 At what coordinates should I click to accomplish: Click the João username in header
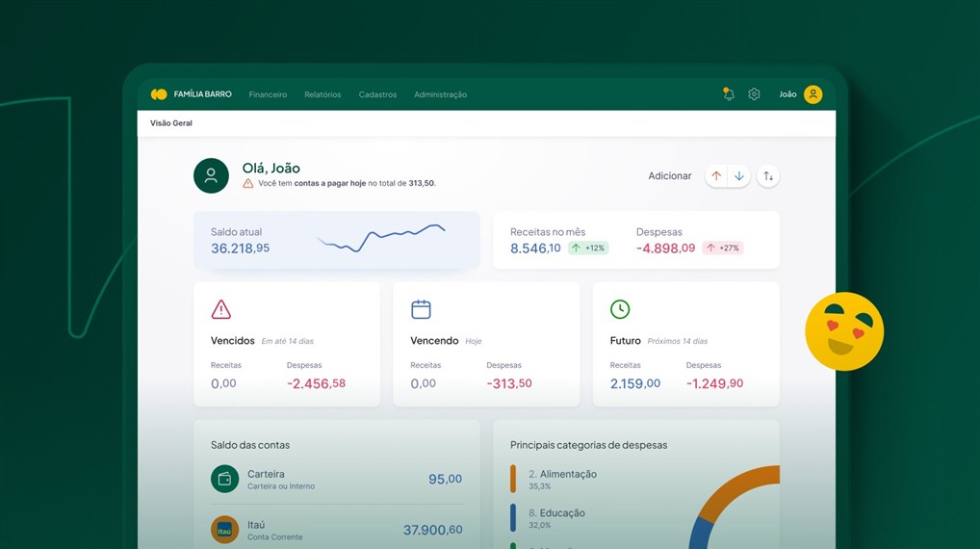point(787,94)
